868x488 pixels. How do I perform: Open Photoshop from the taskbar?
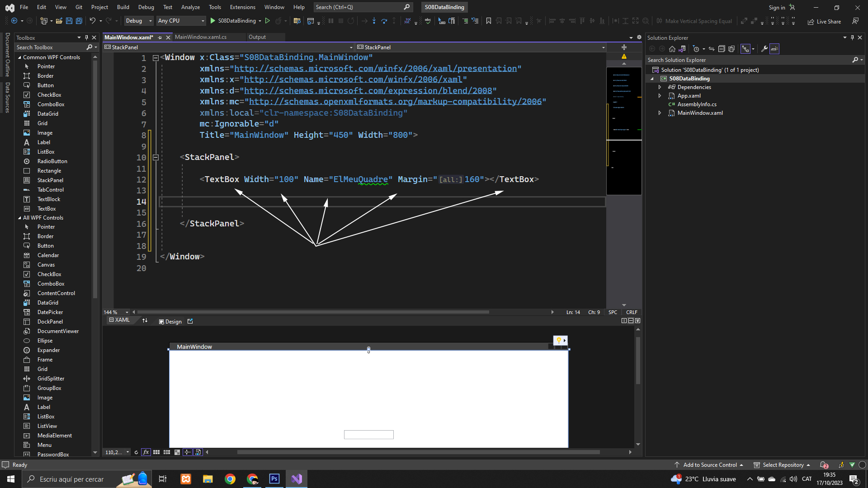[274, 479]
